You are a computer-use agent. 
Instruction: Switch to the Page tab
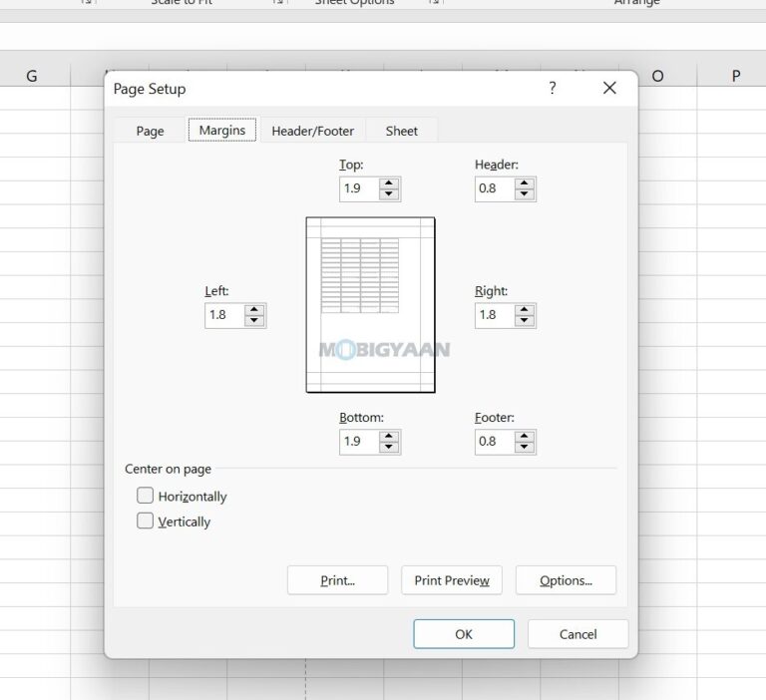coord(150,131)
